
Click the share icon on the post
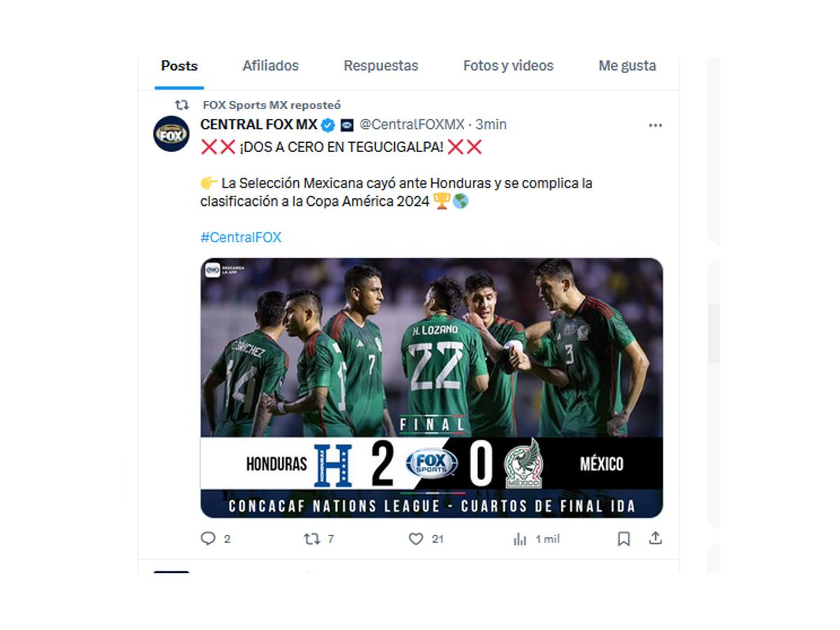pos(655,538)
